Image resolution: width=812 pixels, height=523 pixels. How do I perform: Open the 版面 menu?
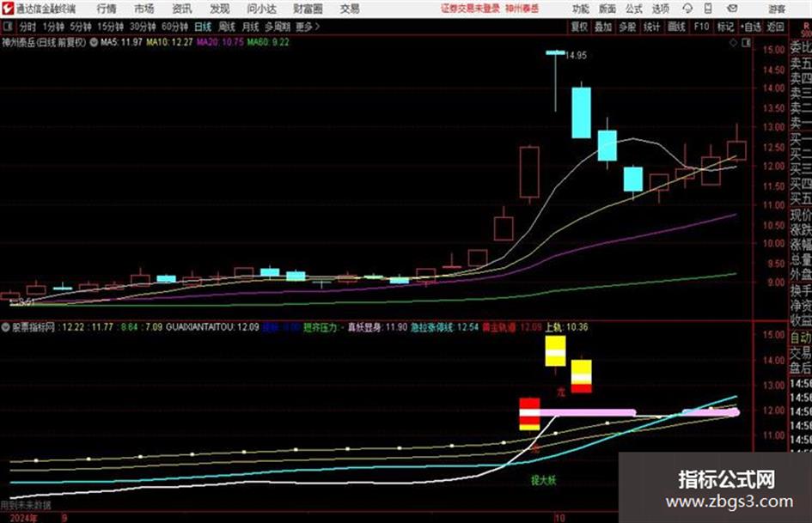pos(607,9)
